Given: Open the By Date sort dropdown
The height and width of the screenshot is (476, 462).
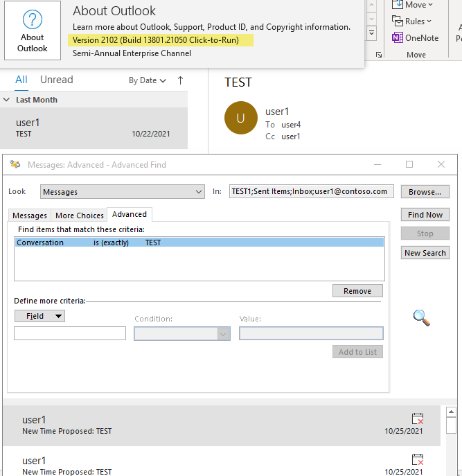Looking at the screenshot, I should point(148,80).
